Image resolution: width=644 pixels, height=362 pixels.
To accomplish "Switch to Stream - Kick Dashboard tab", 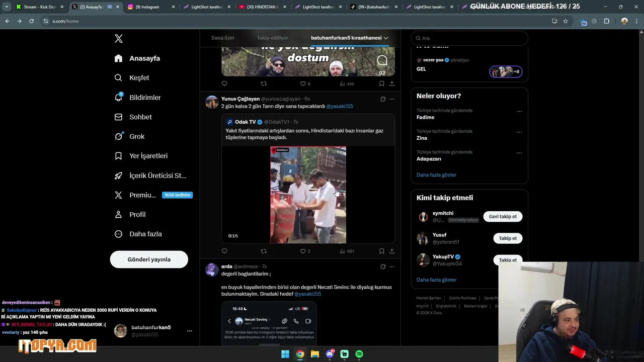I will pyautogui.click(x=39, y=7).
